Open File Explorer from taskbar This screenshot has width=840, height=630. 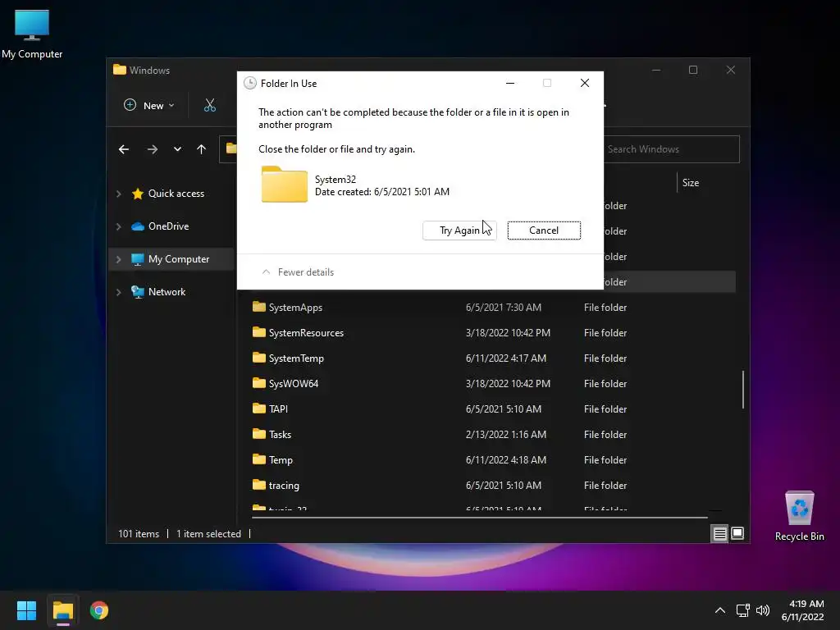coord(62,610)
